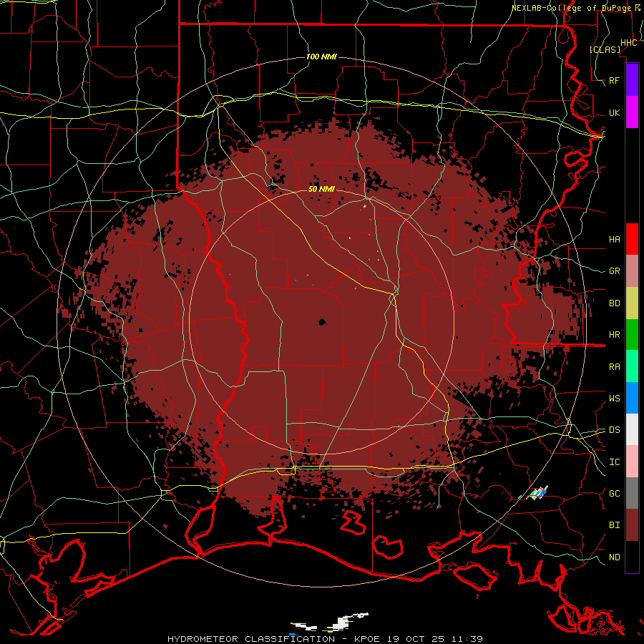This screenshot has height=644, width=644.
Task: Select the light pink IC legend swatch
Action: [x=632, y=462]
